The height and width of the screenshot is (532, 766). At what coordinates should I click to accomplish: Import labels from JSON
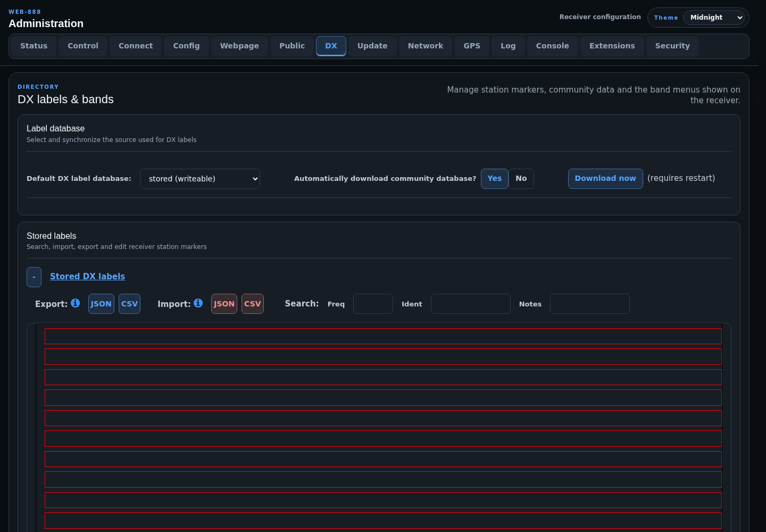224,304
